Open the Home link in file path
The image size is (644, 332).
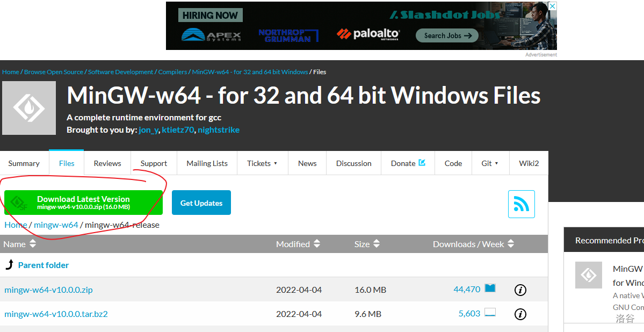[x=16, y=225]
